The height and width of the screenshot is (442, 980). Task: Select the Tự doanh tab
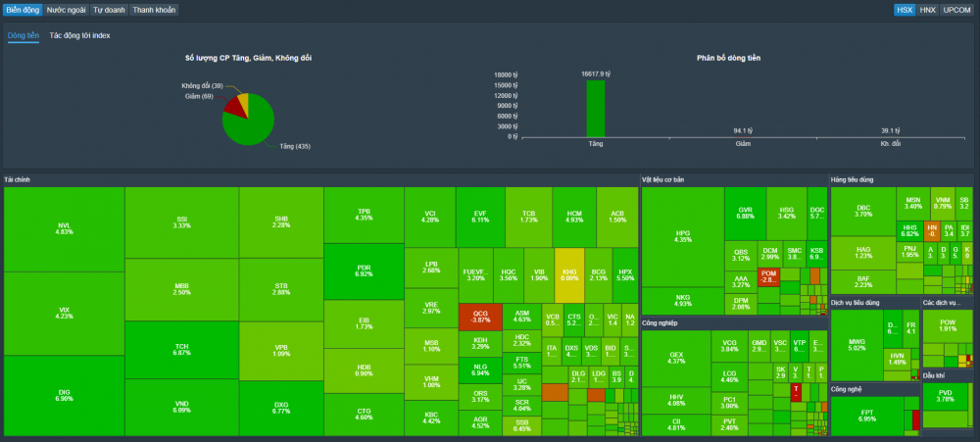(110, 10)
